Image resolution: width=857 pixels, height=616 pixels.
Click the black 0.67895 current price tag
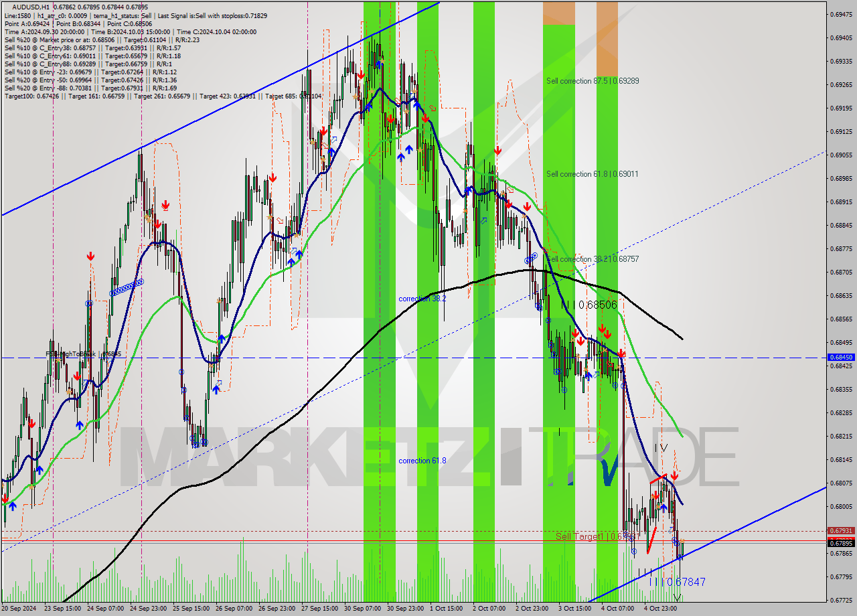[842, 543]
